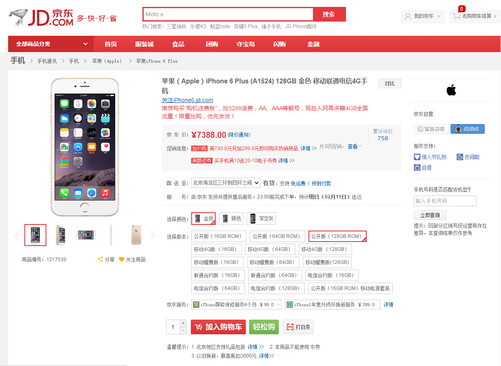Open 详情 link of first promotion
The width and height of the screenshot is (501, 366).
[x=308, y=148]
